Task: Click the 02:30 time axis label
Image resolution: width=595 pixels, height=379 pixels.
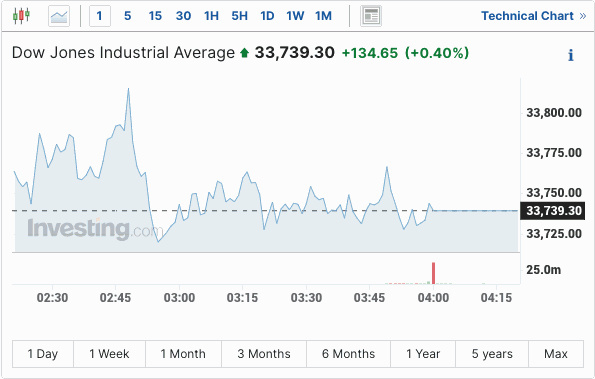Action: [x=52, y=298]
